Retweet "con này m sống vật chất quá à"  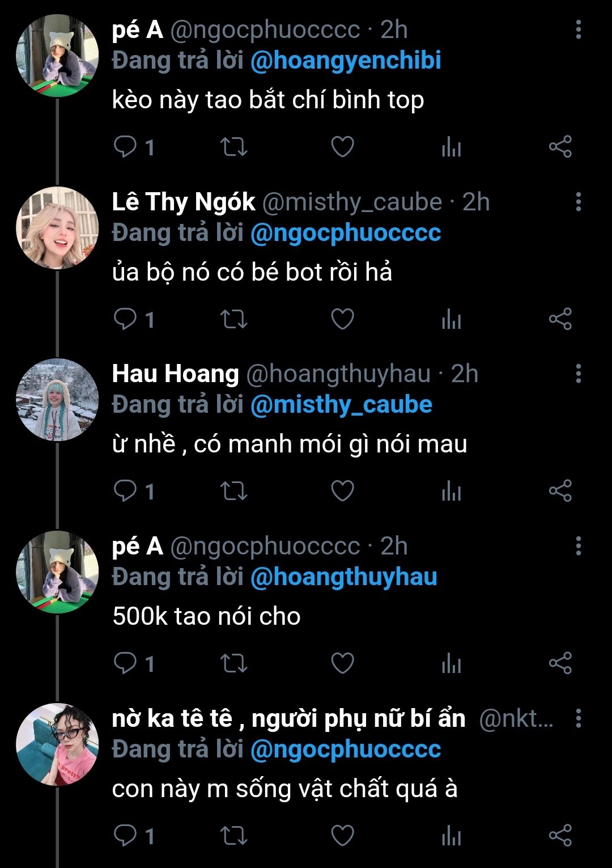[x=233, y=836]
